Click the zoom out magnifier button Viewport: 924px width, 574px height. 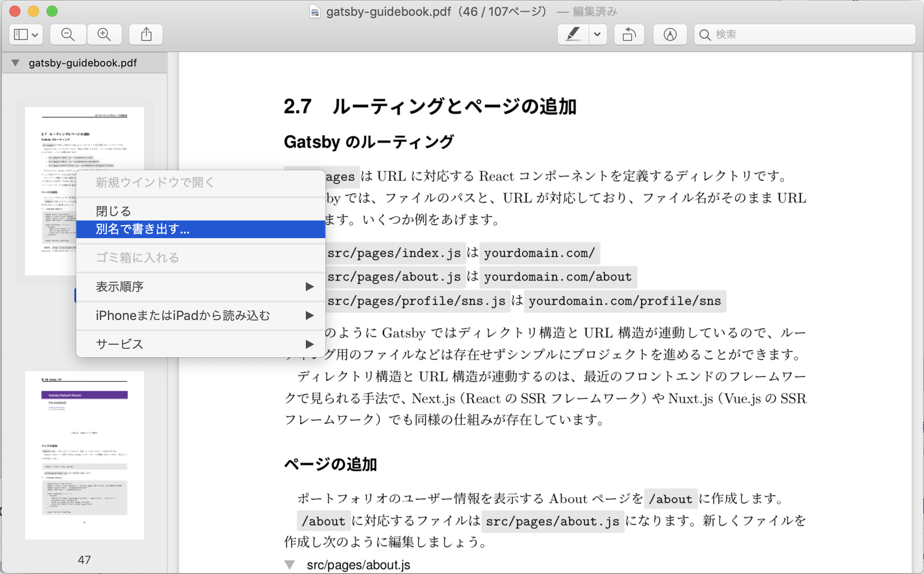(68, 34)
